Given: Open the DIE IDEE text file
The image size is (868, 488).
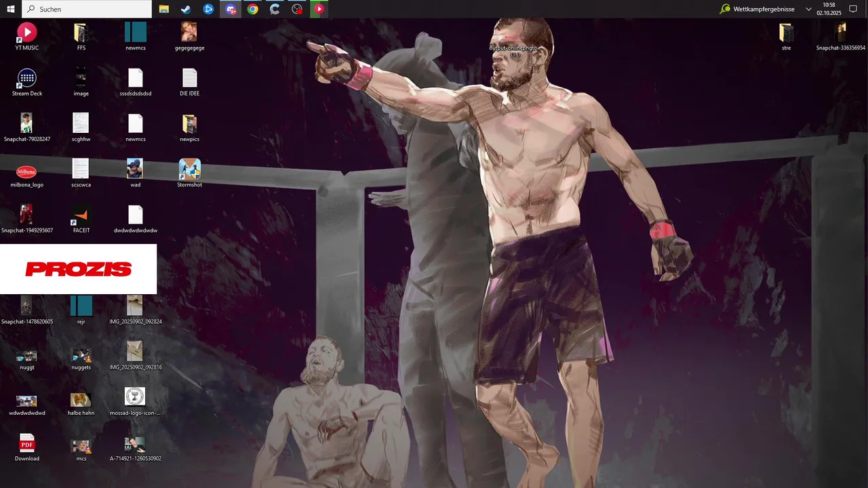Looking at the screenshot, I should coord(189,82).
